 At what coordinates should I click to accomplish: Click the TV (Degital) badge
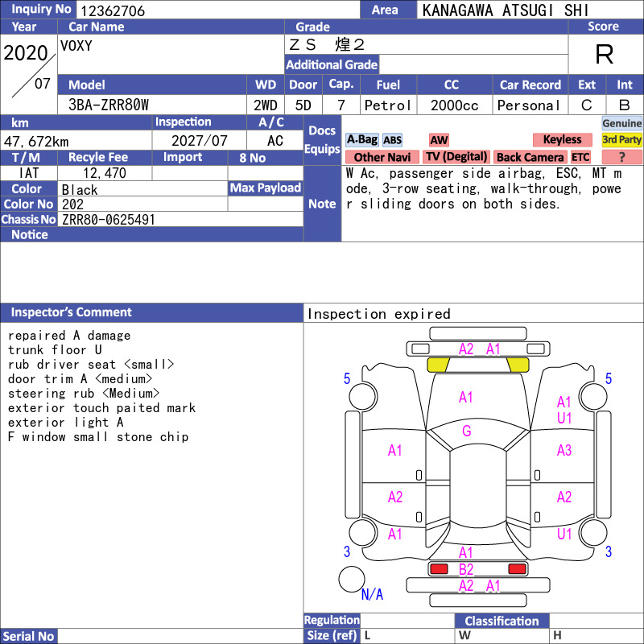click(456, 157)
